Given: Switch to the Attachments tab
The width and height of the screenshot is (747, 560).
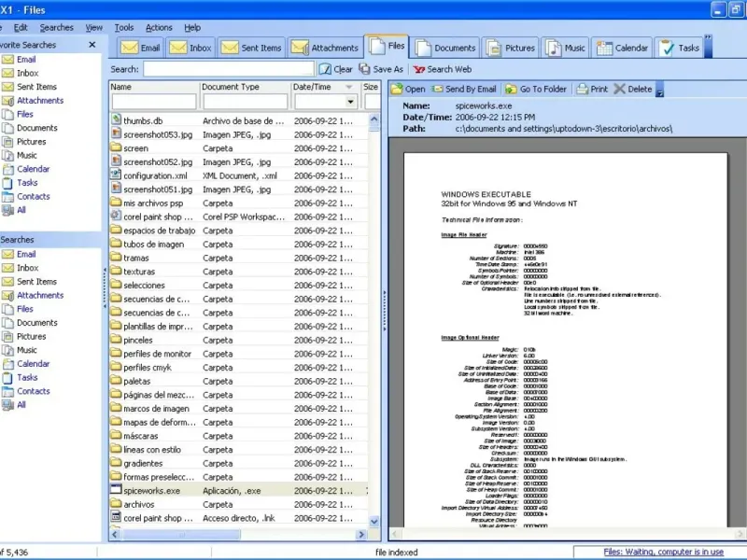Looking at the screenshot, I should (x=325, y=48).
